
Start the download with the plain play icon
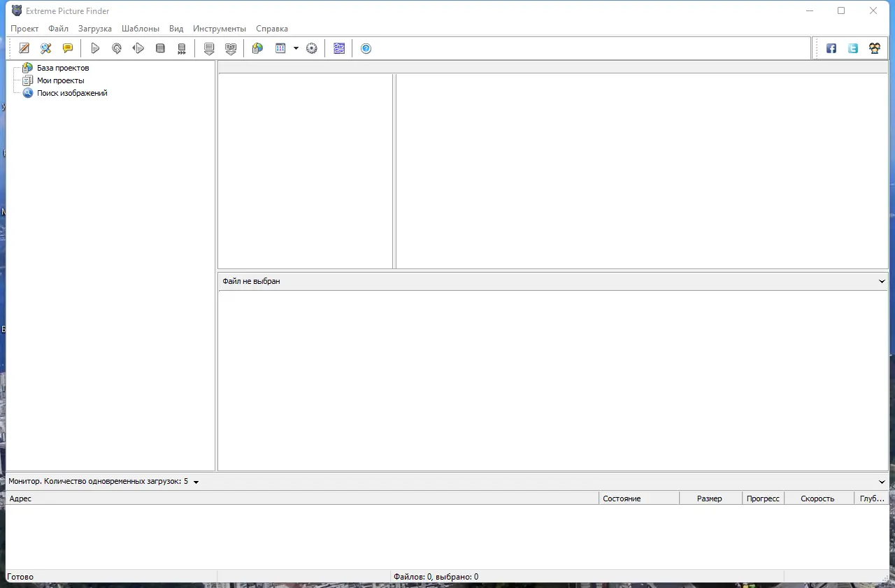coord(95,48)
